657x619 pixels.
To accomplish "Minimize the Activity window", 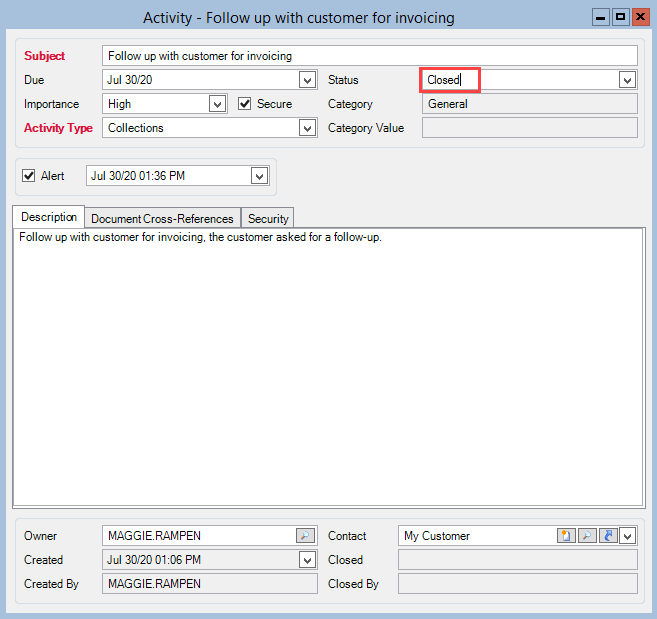I will coord(601,17).
